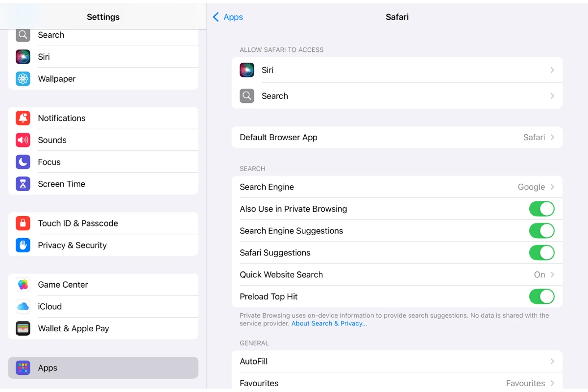Select Privacy & Security in sidebar
The image size is (588, 392).
point(103,245)
